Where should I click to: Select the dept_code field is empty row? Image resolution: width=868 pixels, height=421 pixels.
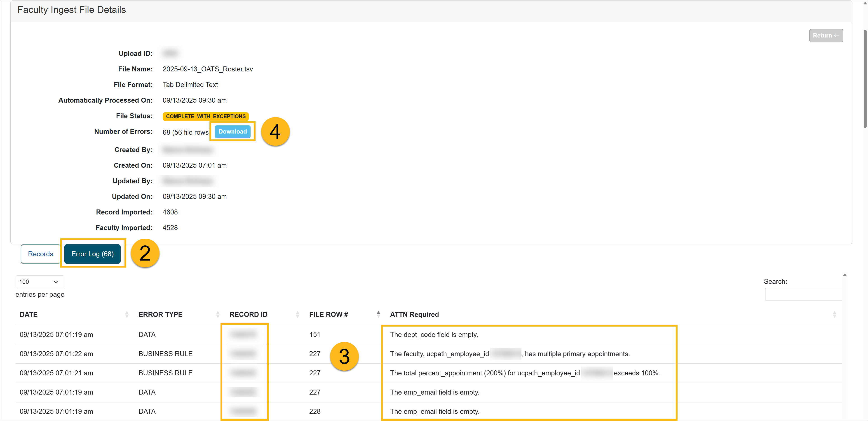[x=434, y=335]
